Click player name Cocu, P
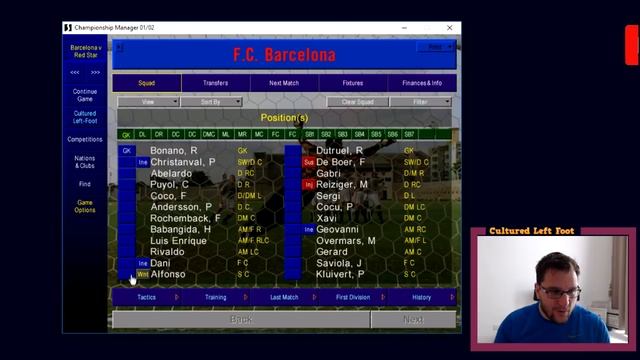The width and height of the screenshot is (640, 360). pyautogui.click(x=334, y=207)
